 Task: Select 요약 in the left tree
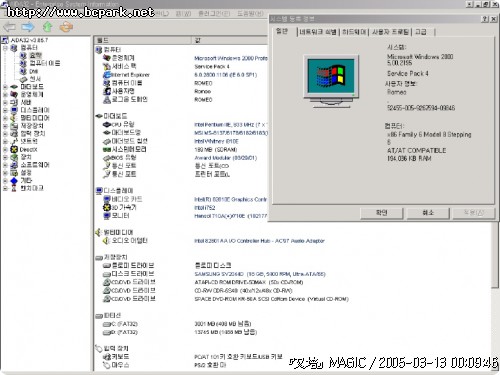[35, 55]
